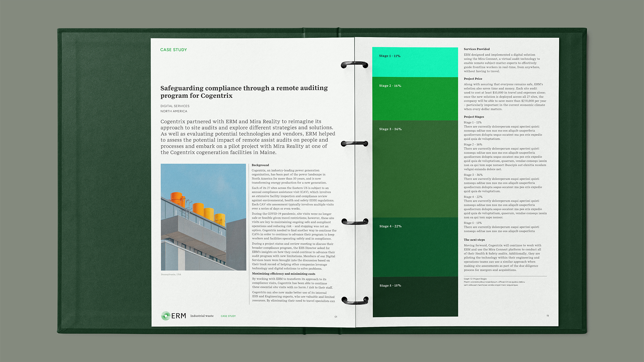Select the Stage 2 - 16% green block

415,99
